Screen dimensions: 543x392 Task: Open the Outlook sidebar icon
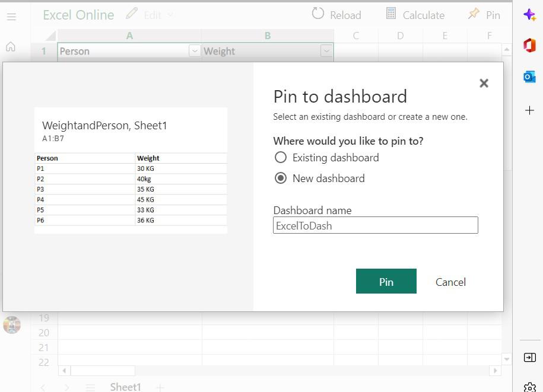tap(529, 77)
